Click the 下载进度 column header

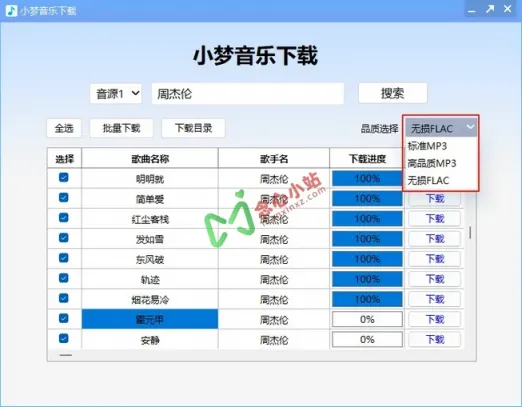(367, 159)
